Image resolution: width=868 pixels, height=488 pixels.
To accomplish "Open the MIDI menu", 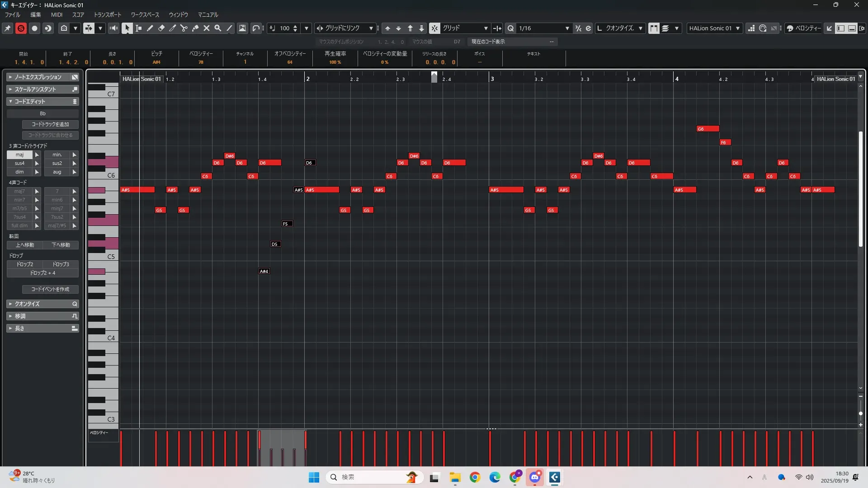I will [x=57, y=14].
